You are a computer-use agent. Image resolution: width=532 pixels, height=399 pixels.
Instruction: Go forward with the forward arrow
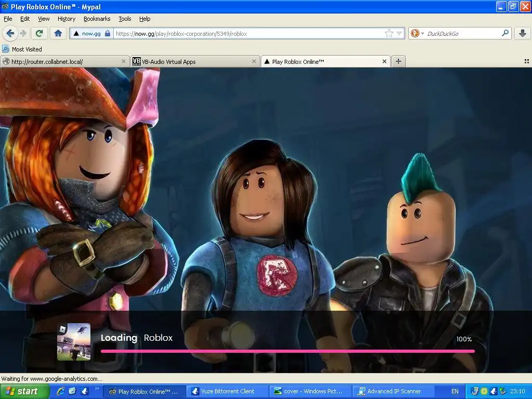click(23, 33)
